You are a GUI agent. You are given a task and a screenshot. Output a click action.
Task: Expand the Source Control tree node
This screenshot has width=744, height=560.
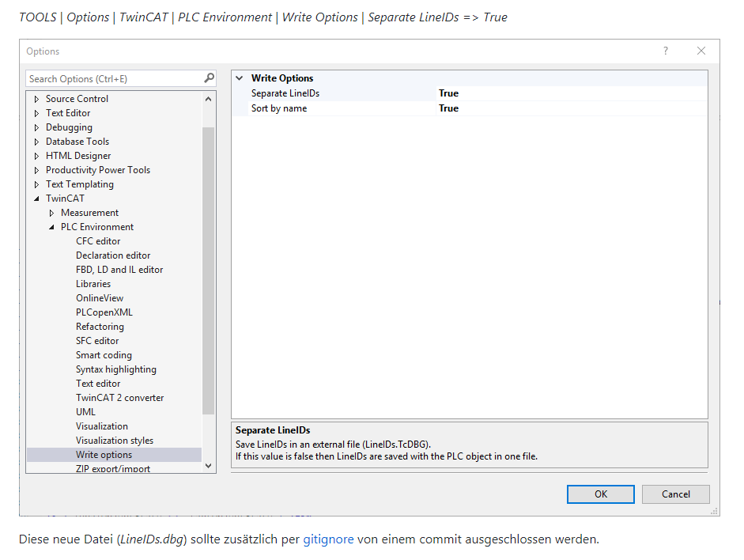[36, 99]
